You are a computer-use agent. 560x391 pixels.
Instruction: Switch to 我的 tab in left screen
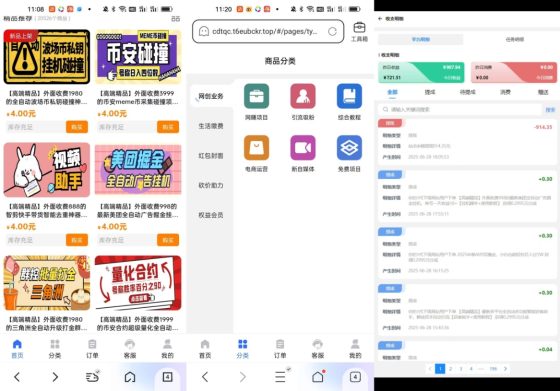pos(167,349)
